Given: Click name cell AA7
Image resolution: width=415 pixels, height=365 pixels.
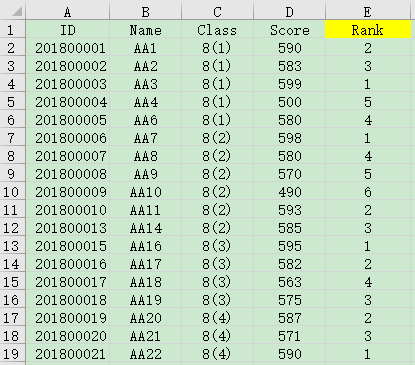Looking at the screenshot, I should (x=146, y=138).
